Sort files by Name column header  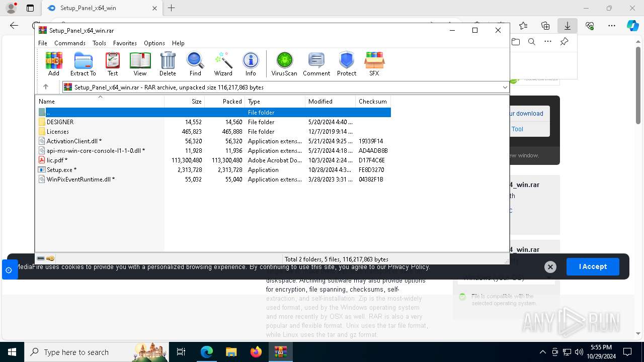point(100,101)
